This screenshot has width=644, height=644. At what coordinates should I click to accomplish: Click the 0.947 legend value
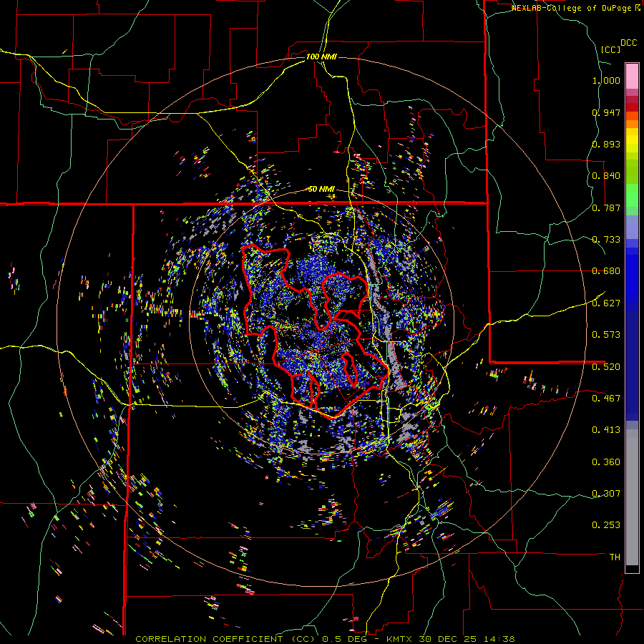pos(606,112)
